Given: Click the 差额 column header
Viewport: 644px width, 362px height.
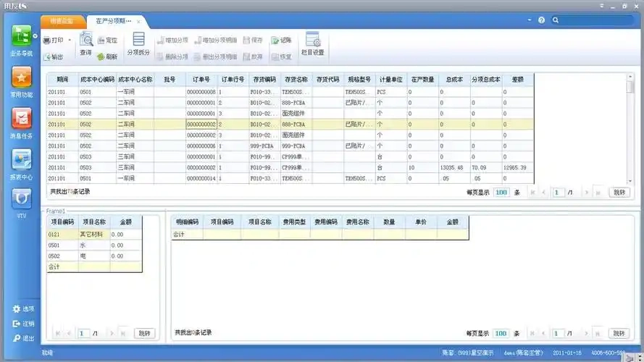Looking at the screenshot, I should click(x=517, y=80).
